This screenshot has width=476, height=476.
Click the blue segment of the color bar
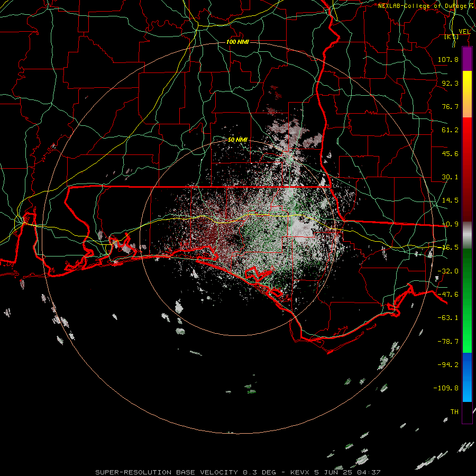tap(467, 377)
